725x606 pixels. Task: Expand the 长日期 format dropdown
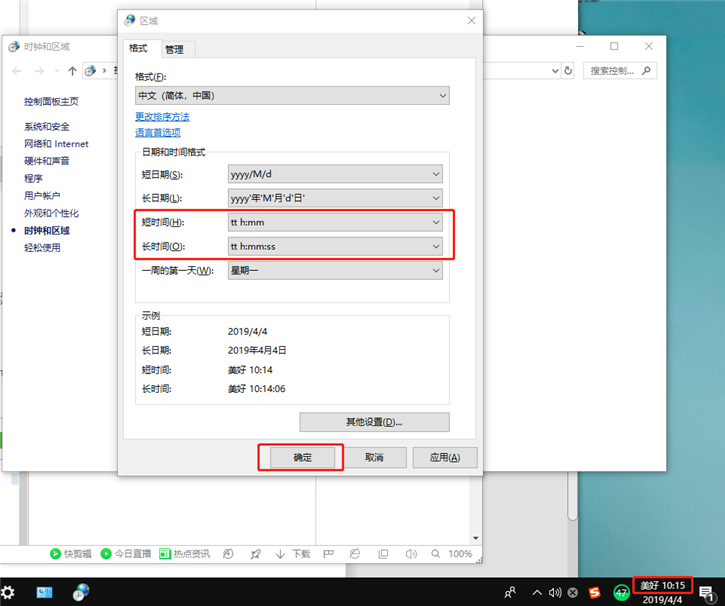pos(335,198)
